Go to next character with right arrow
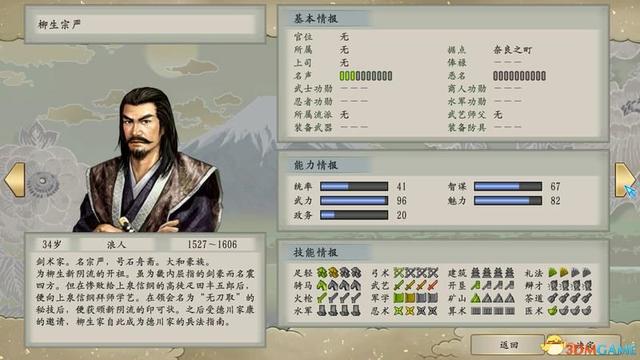 tap(625, 180)
